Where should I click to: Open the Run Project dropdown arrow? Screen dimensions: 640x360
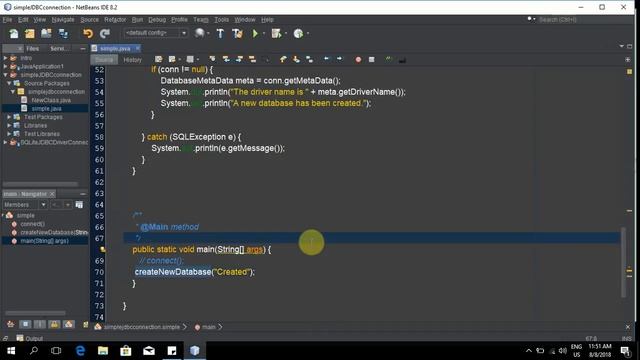(264, 33)
